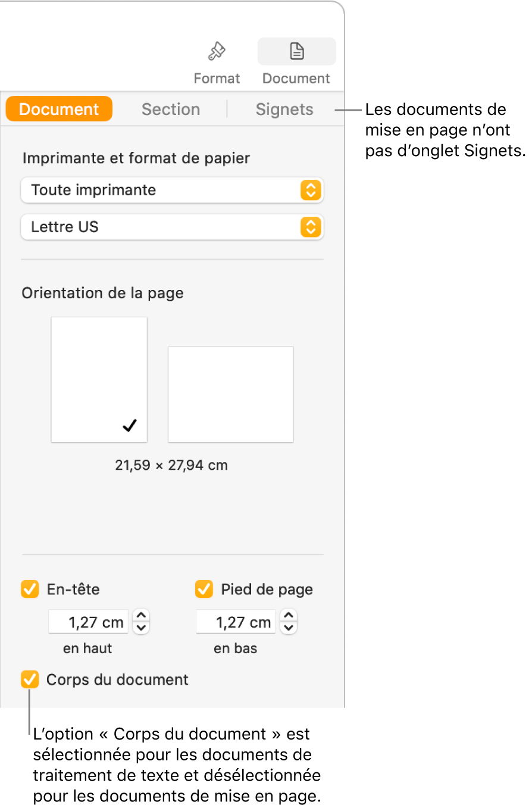Choose portrait page orientation thumbnail
The image size is (532, 811).
click(x=99, y=379)
